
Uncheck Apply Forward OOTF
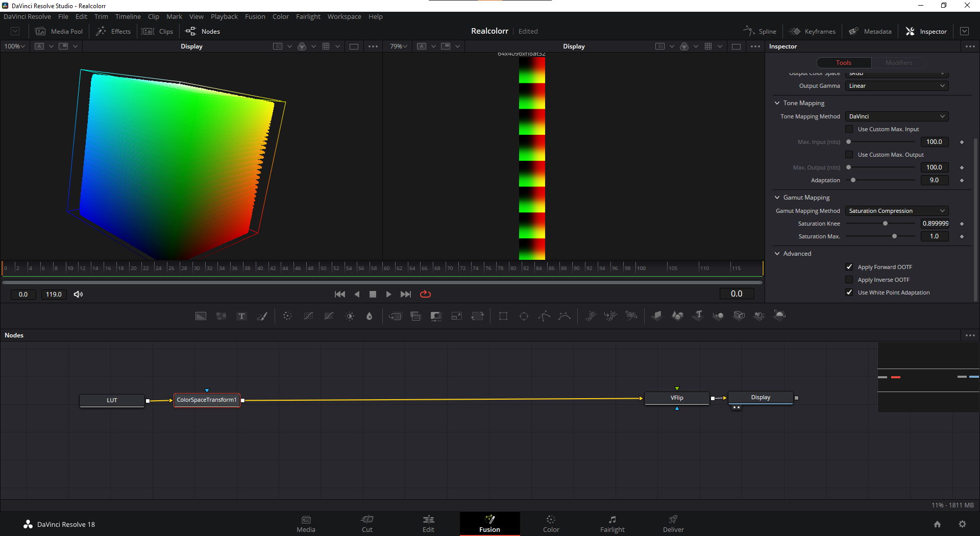click(x=849, y=267)
